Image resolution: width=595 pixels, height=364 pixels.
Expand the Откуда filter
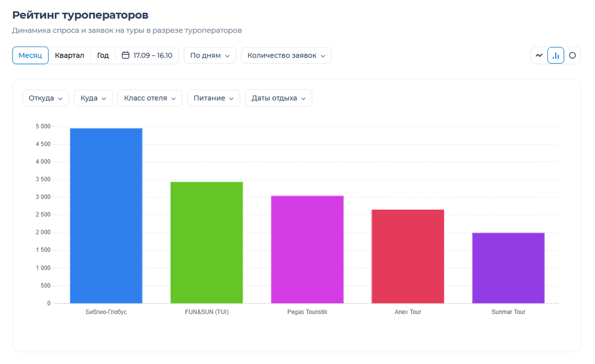click(x=46, y=98)
